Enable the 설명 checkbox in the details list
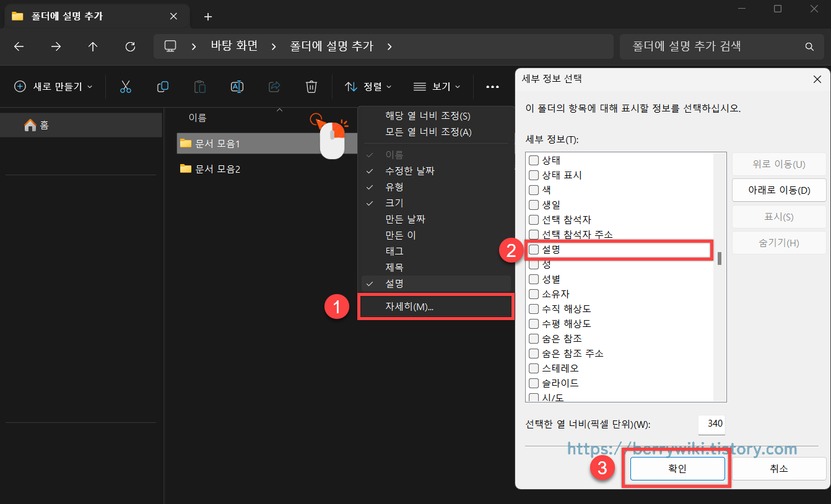The height and width of the screenshot is (504, 831). click(x=534, y=250)
